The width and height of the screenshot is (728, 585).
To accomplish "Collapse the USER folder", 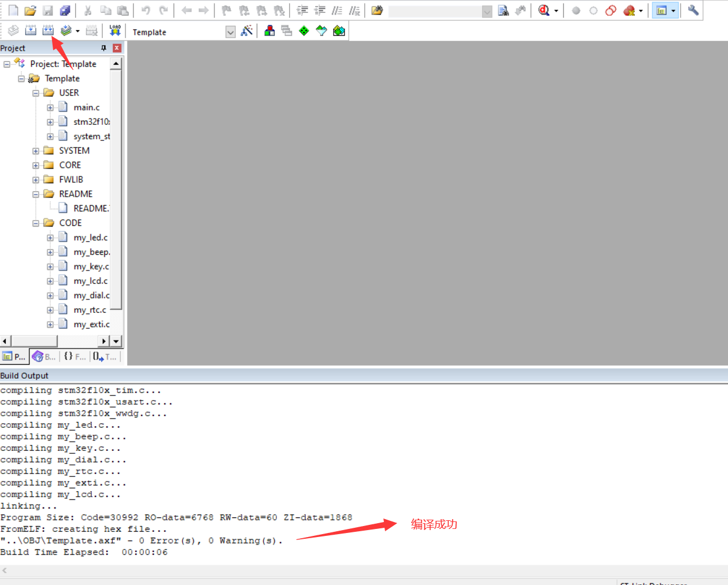I will [x=36, y=93].
